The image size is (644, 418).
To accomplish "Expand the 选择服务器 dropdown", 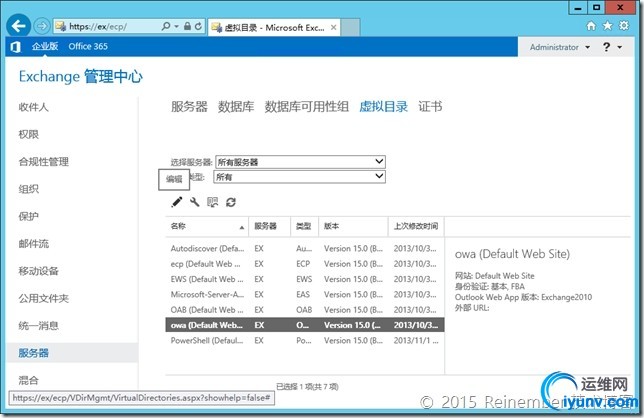I will 300,162.
